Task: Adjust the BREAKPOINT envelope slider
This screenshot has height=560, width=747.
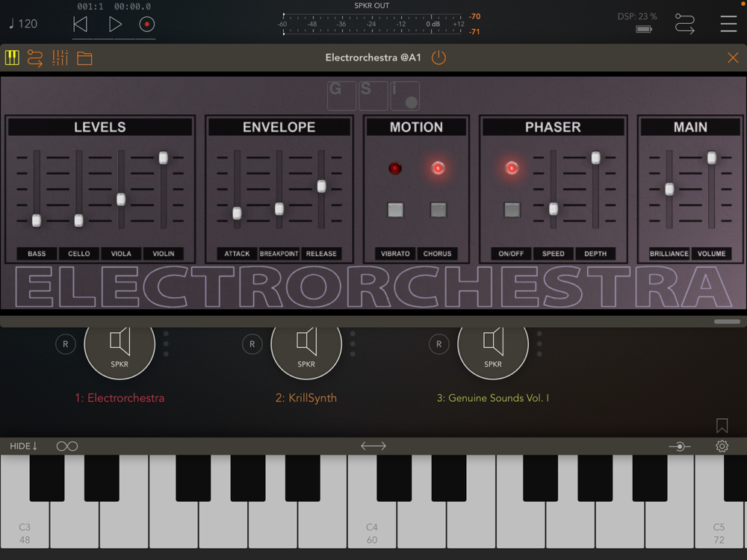Action: [279, 208]
